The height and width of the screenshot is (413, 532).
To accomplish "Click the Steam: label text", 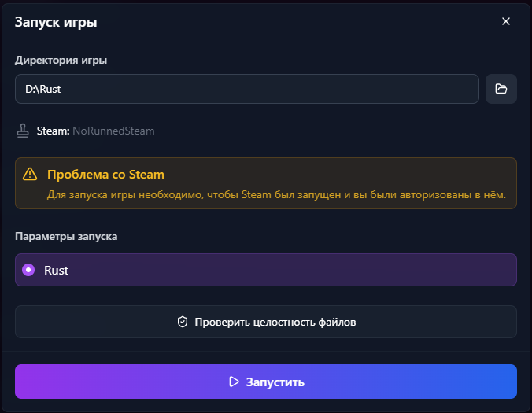I will pyautogui.click(x=54, y=131).
